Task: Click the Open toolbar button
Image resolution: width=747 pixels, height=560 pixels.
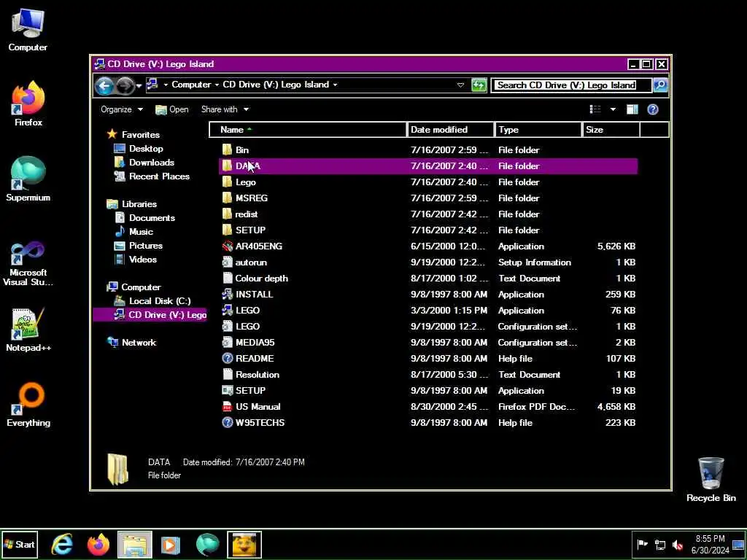Action: click(172, 109)
